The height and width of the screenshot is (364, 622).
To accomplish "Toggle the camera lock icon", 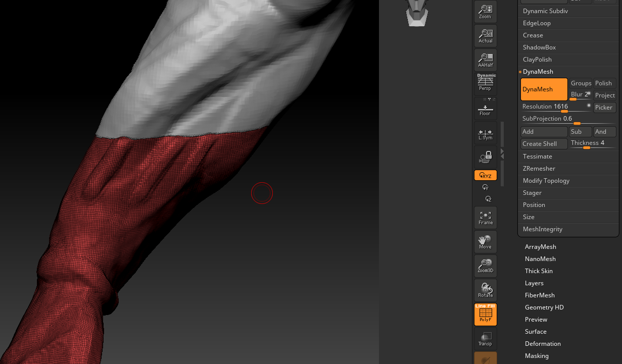I will (486, 156).
